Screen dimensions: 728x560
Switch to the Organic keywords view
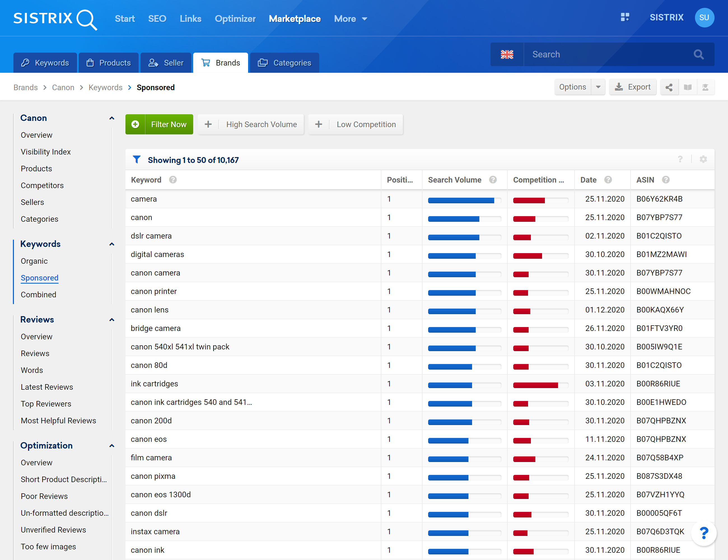click(34, 261)
